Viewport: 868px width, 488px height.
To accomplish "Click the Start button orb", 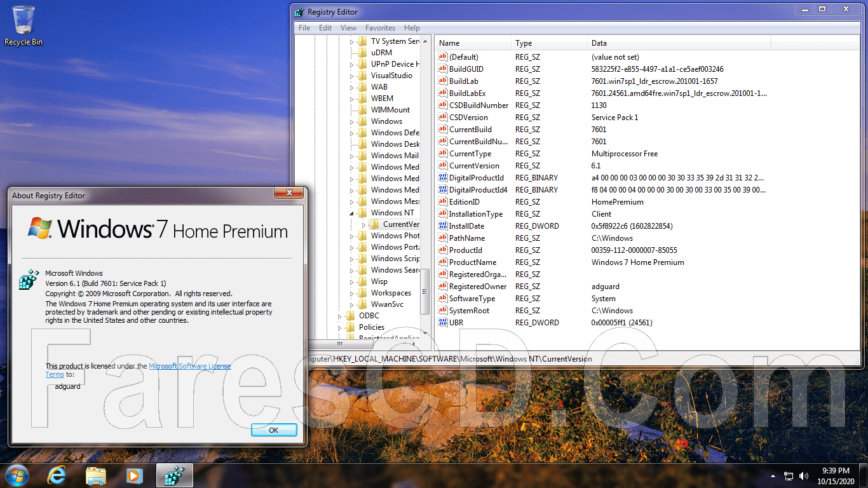I will [x=17, y=475].
